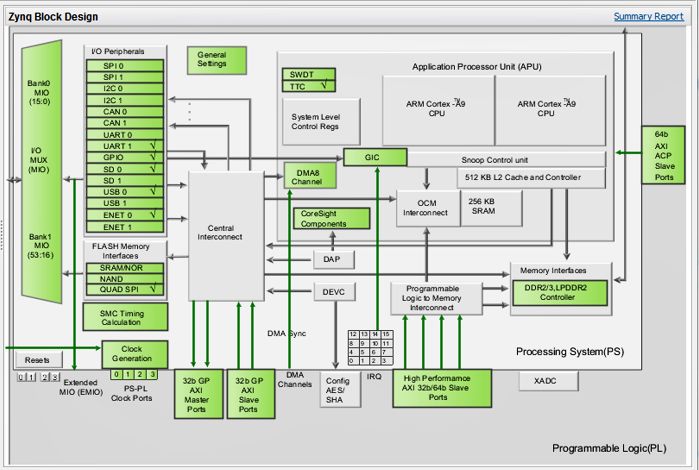Click the 512 KB L2 Cache and Controller
Image resolution: width=699 pixels, height=470 pixels.
pos(531,177)
